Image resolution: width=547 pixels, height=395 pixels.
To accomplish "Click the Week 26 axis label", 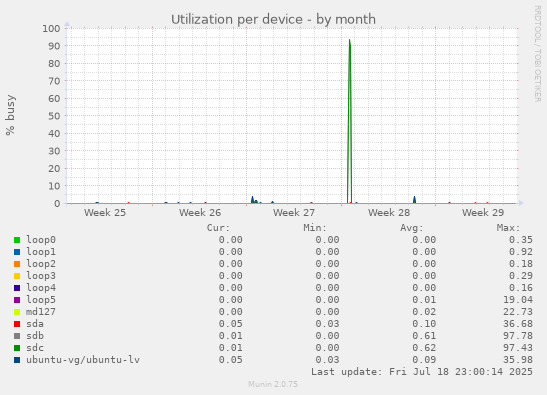I will coord(200,213).
